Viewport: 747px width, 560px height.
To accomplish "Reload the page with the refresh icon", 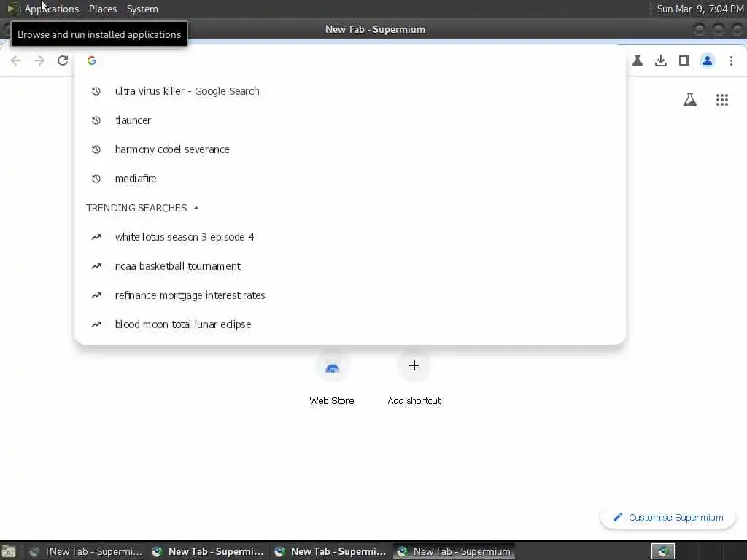I will point(63,61).
